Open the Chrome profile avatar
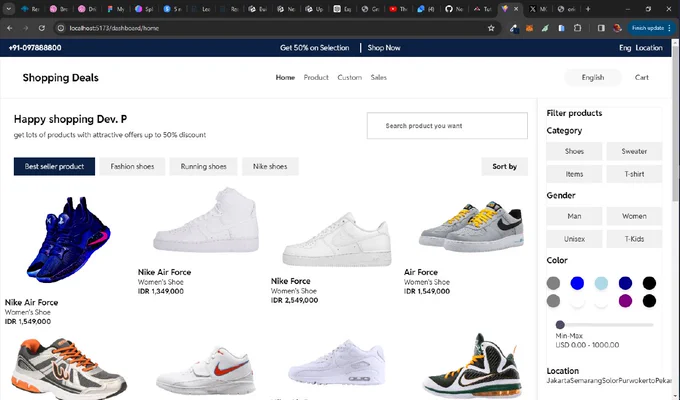 [x=617, y=28]
